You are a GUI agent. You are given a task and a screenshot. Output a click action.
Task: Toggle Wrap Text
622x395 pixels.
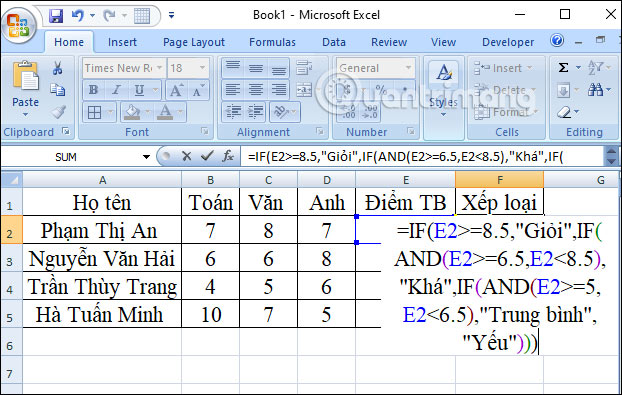304,68
